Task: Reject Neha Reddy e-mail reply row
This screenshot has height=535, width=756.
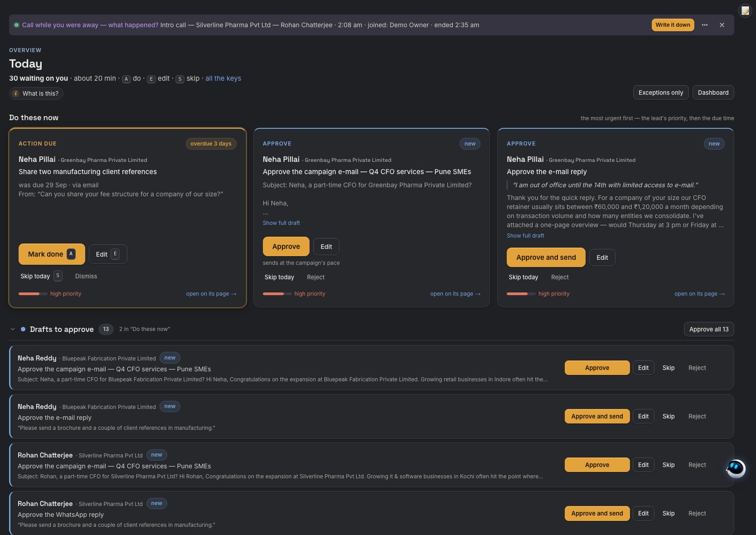Action: (697, 416)
